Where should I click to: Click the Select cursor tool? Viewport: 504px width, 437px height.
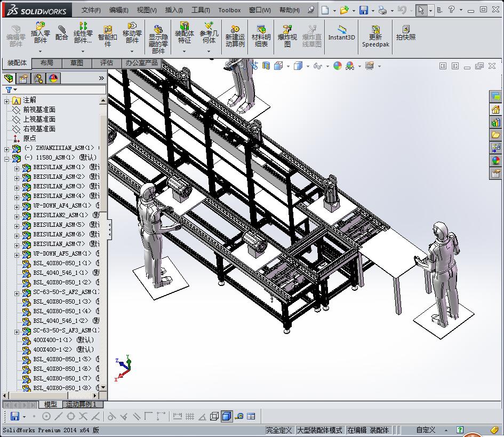pyautogui.click(x=421, y=10)
